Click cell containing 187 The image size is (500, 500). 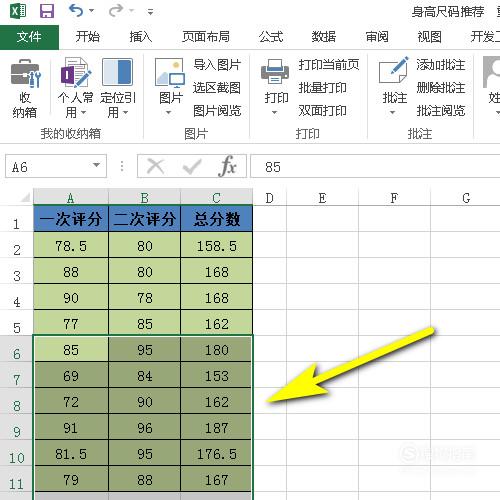tap(216, 427)
